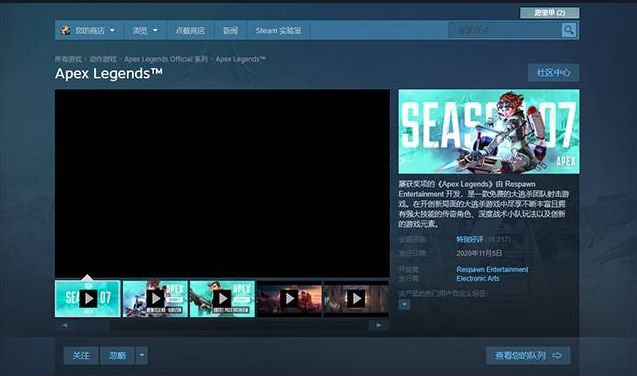Play the fourth video thumbnail
The image size is (637, 376).
point(289,298)
